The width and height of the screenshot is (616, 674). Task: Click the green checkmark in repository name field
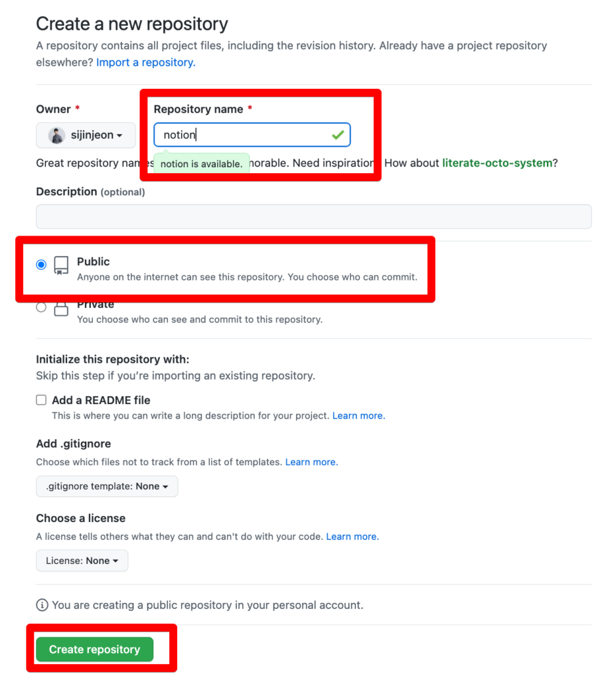point(338,134)
